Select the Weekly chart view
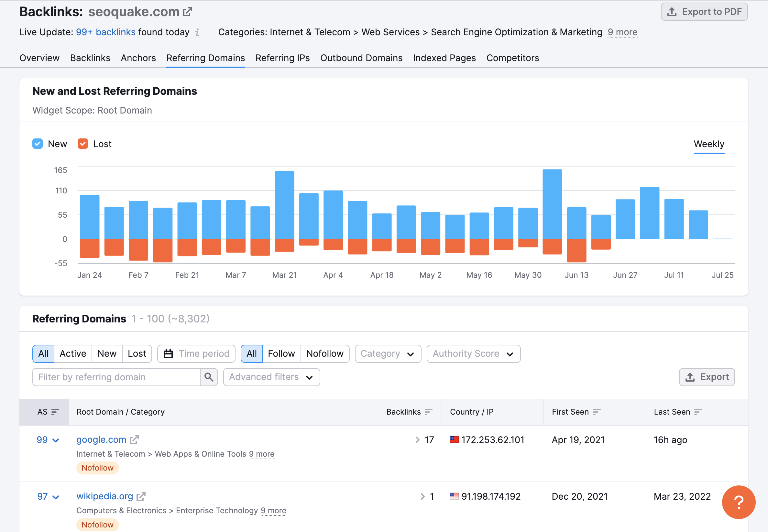Viewport: 768px width, 532px height. [x=709, y=144]
